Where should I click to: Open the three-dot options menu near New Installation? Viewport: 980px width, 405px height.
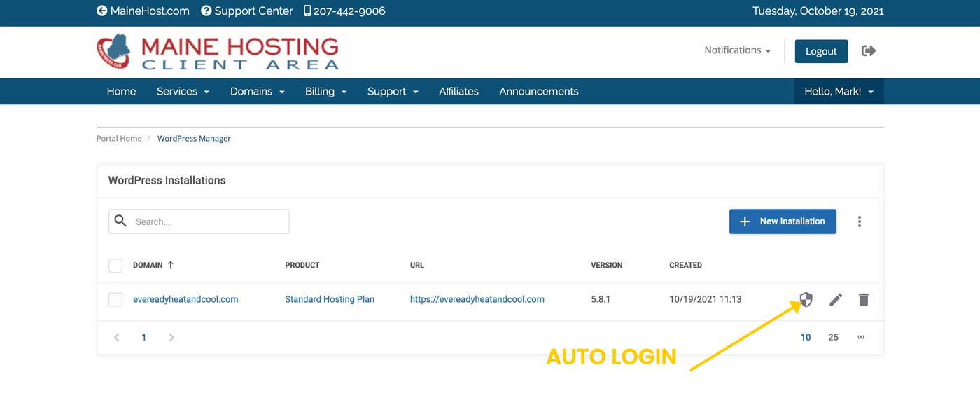(x=860, y=221)
